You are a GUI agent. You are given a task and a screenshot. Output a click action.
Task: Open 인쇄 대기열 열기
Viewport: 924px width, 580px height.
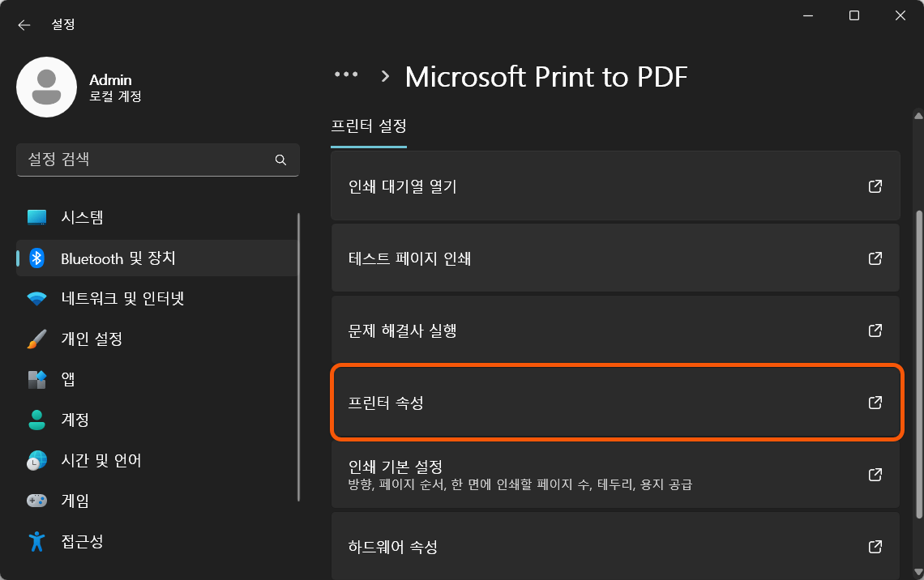616,186
